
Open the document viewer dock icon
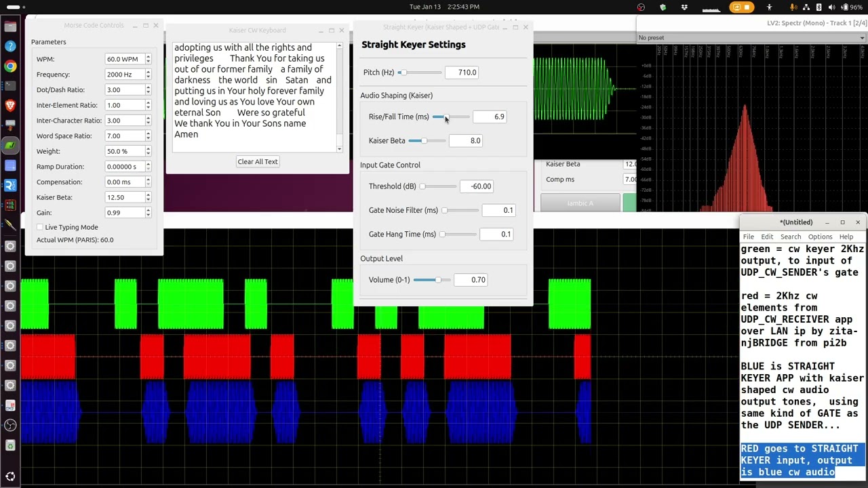[10, 405]
